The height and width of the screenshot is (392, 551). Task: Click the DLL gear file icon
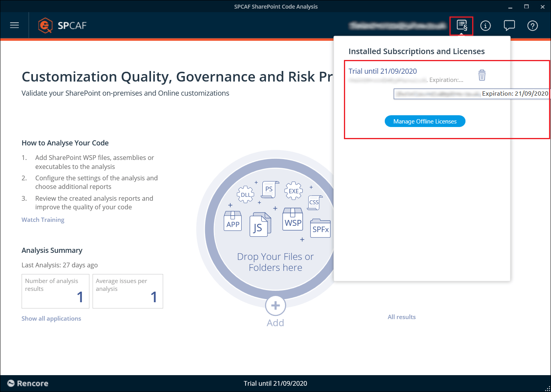pos(245,194)
